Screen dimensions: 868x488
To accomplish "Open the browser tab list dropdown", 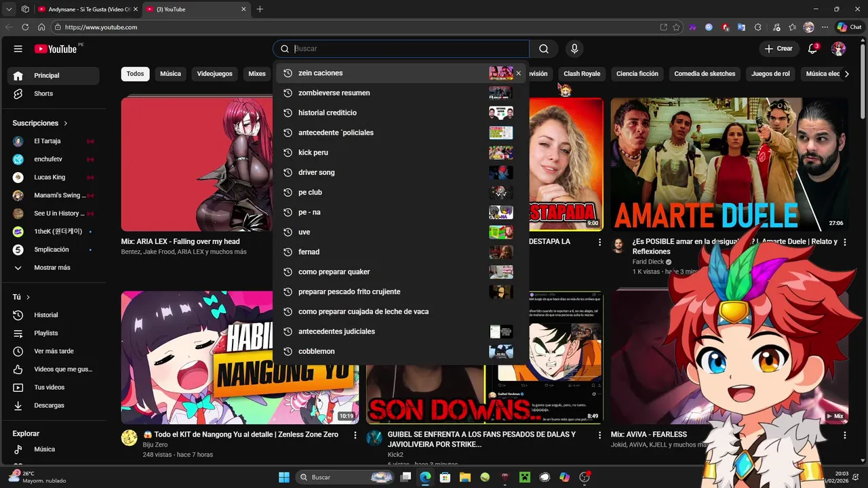I will coord(9,9).
